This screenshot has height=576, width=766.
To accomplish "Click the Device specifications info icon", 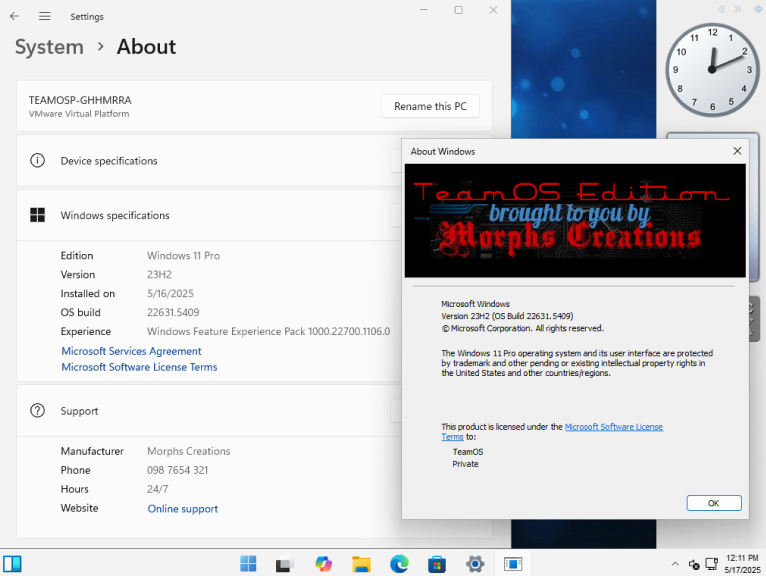I will (x=37, y=161).
